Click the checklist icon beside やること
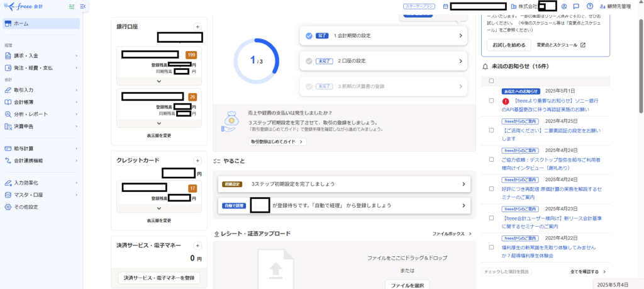 [x=217, y=161]
